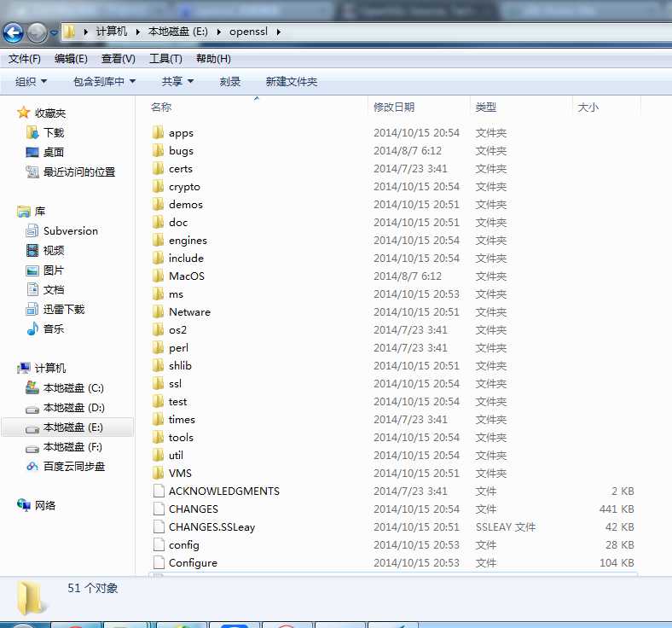
Task: Open the recent locations dropdown arrow
Action: (x=54, y=32)
